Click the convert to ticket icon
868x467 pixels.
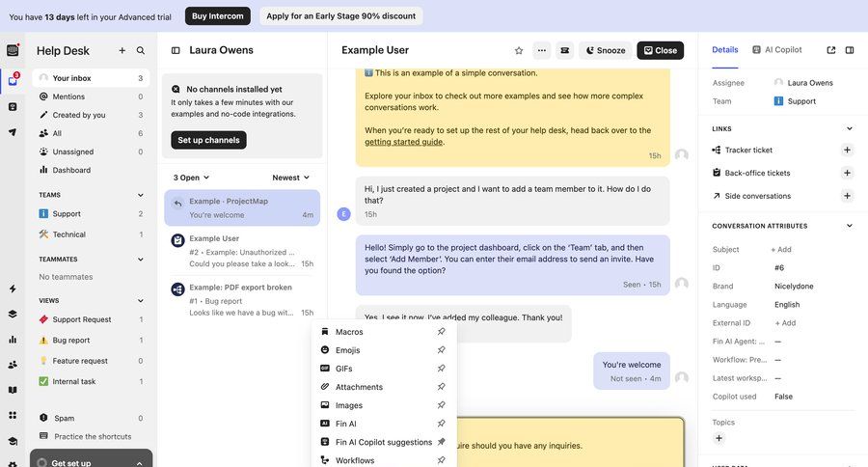pos(564,50)
